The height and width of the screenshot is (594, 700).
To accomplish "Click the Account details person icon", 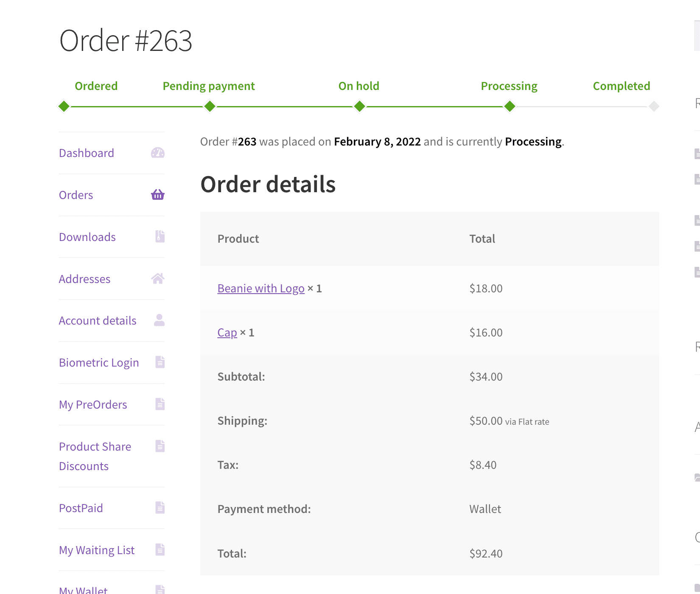I will (159, 320).
